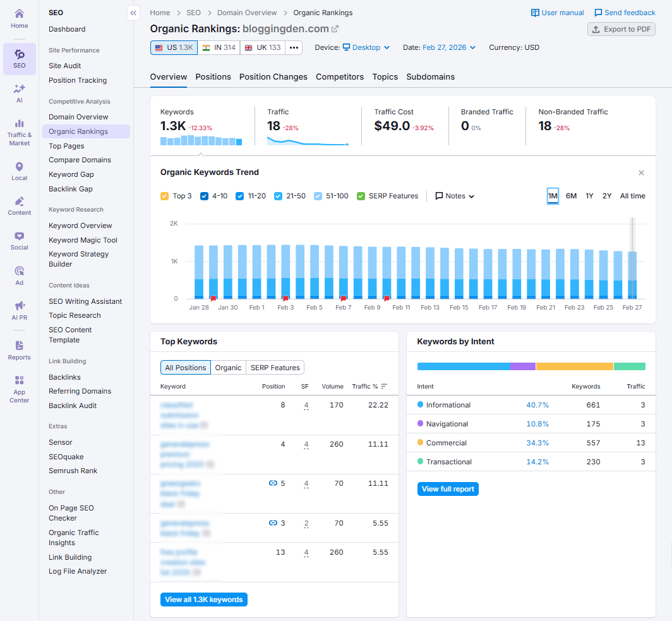Screen dimensions: 672x621
Task: Click Informational 40.7% link
Action: (537, 405)
